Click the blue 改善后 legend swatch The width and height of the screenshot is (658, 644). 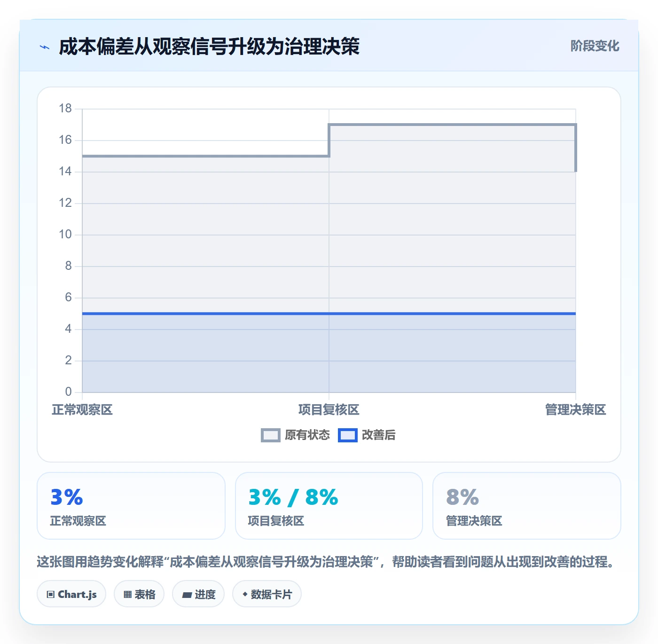(x=348, y=435)
